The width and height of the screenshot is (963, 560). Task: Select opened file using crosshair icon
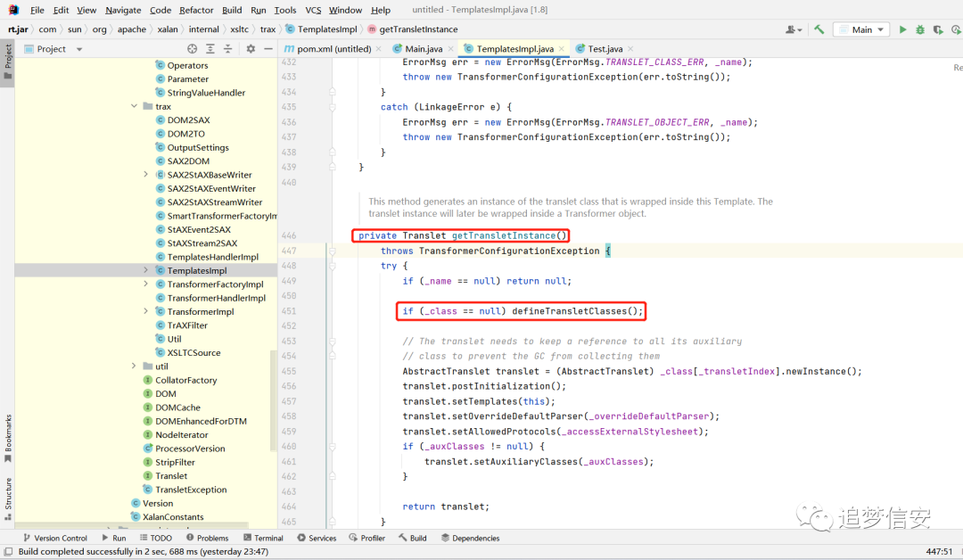[x=193, y=48]
